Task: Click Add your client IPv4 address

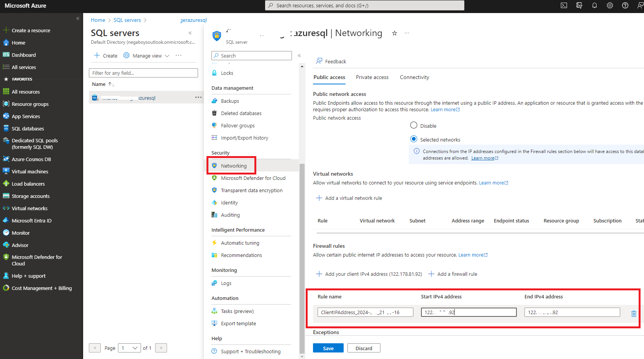Action: click(369, 274)
